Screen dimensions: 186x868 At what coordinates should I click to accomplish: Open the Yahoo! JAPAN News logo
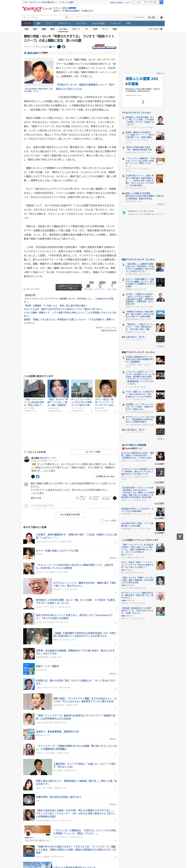pos(37,9)
